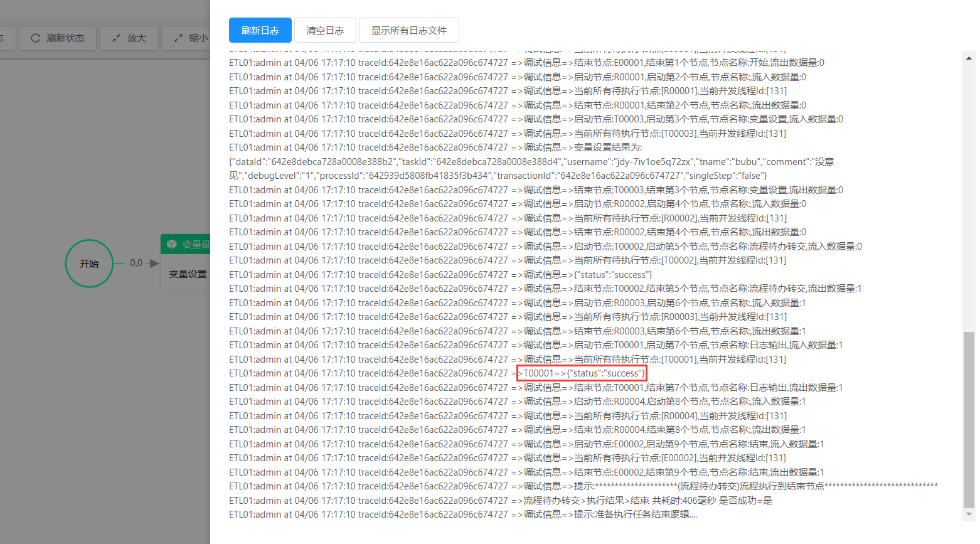Click the log scrollbar up arrow
This screenshot has height=544, width=980.
[x=969, y=58]
